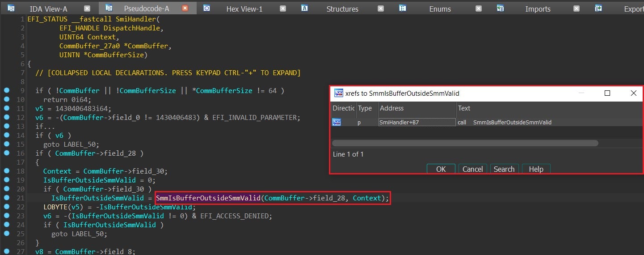Viewport: 644px width, 255px height.
Task: Click the Search button in the xrefs dialog
Action: 504,169
